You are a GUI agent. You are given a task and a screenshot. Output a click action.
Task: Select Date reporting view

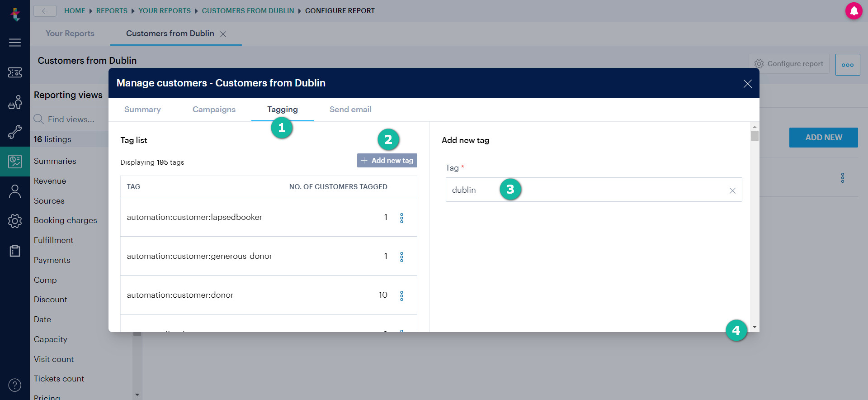[x=42, y=319]
